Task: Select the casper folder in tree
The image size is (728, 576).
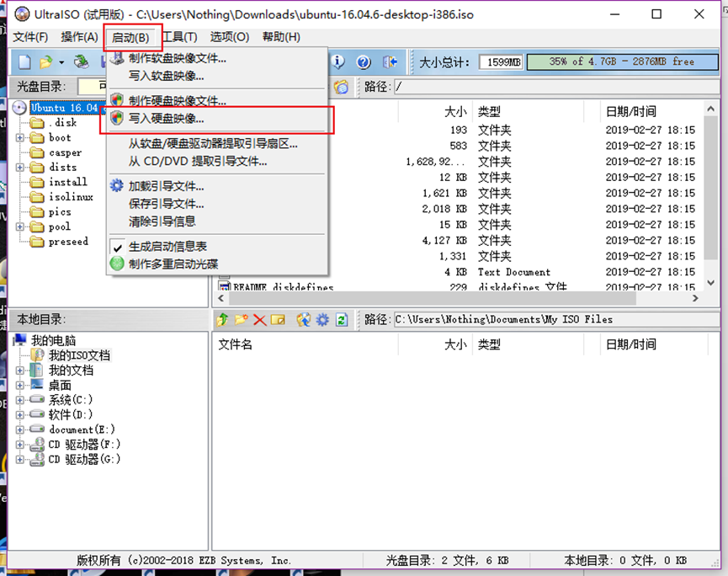Action: (x=66, y=152)
